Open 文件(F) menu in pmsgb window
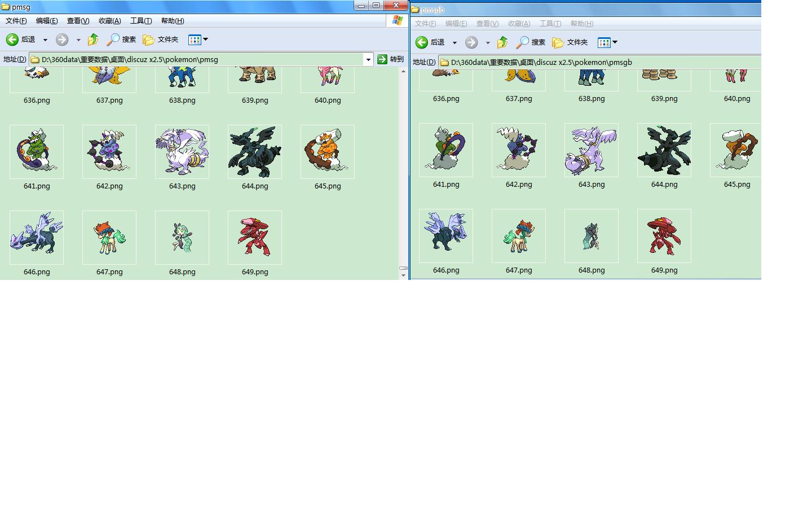812x508 pixels. pos(426,24)
